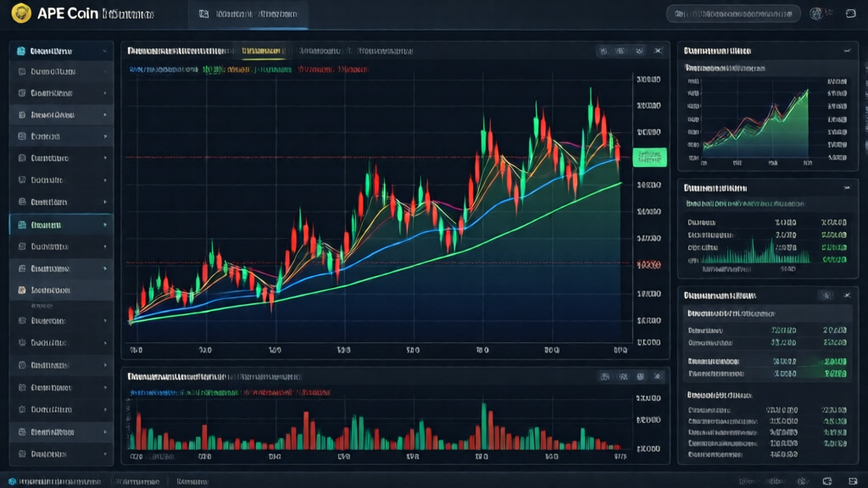The width and height of the screenshot is (868, 488).
Task: Select the yellow-underlined tab in the candlestick panel
Action: 263,51
